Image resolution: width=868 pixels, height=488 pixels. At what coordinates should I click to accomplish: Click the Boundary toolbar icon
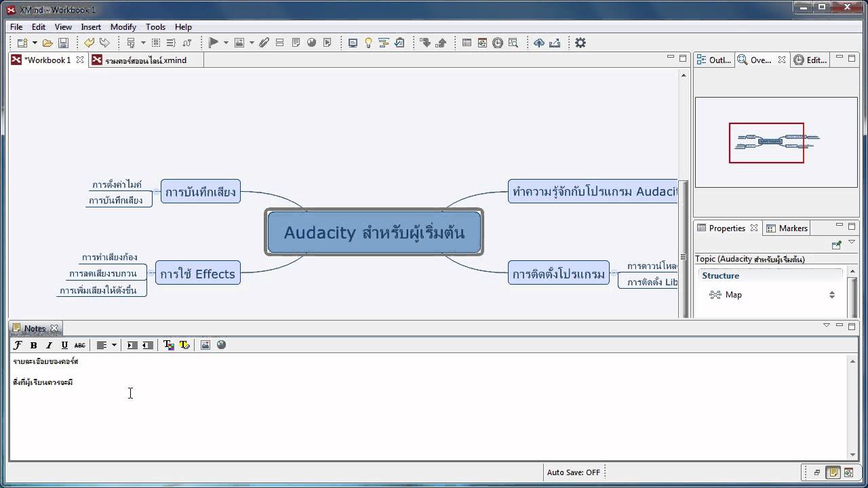(x=156, y=43)
